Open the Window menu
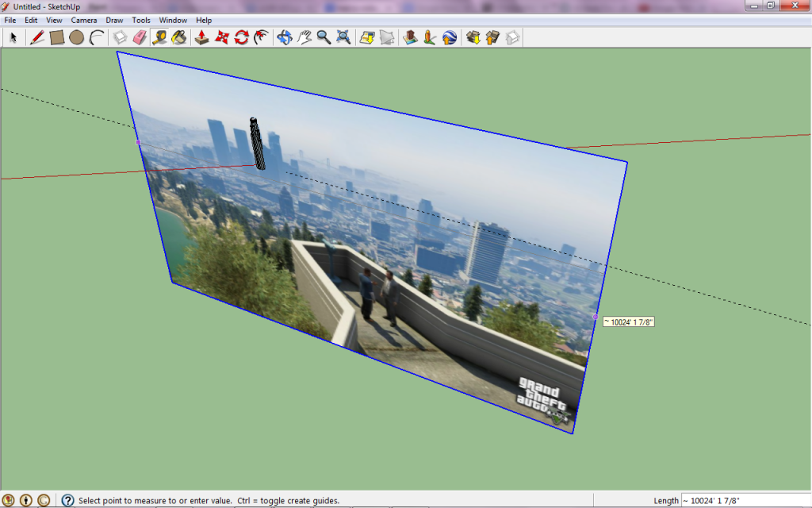The image size is (812, 508). click(x=173, y=20)
